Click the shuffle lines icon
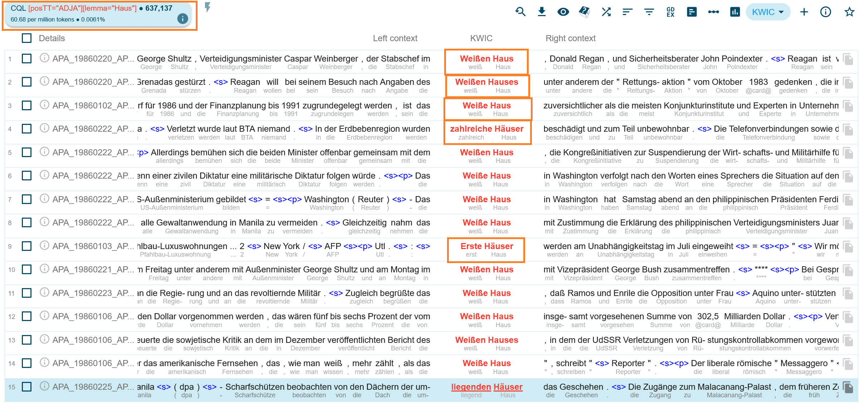Viewport: 868px width, 403px height. tap(606, 12)
